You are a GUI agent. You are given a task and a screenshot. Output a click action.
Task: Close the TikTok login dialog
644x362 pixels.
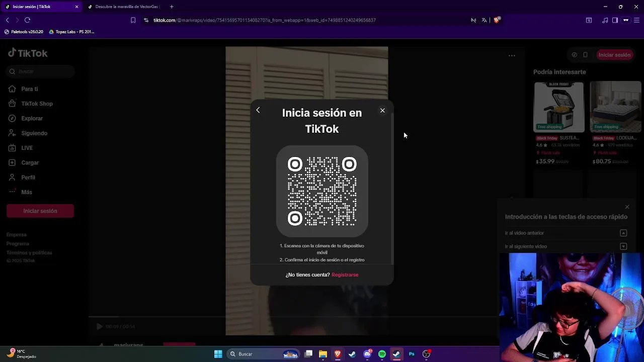click(382, 110)
